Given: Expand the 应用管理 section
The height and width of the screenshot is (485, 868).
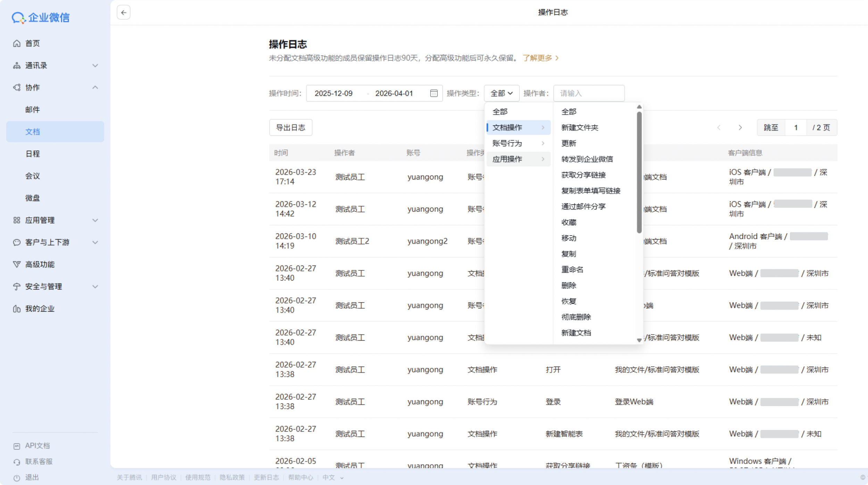Looking at the screenshot, I should [95, 220].
